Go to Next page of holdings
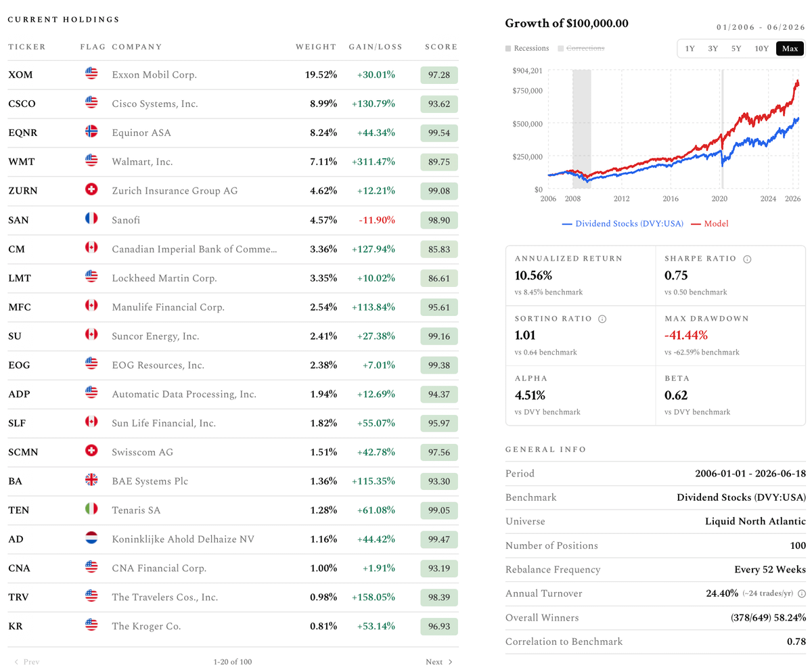This screenshot has width=812, height=672. tap(439, 662)
